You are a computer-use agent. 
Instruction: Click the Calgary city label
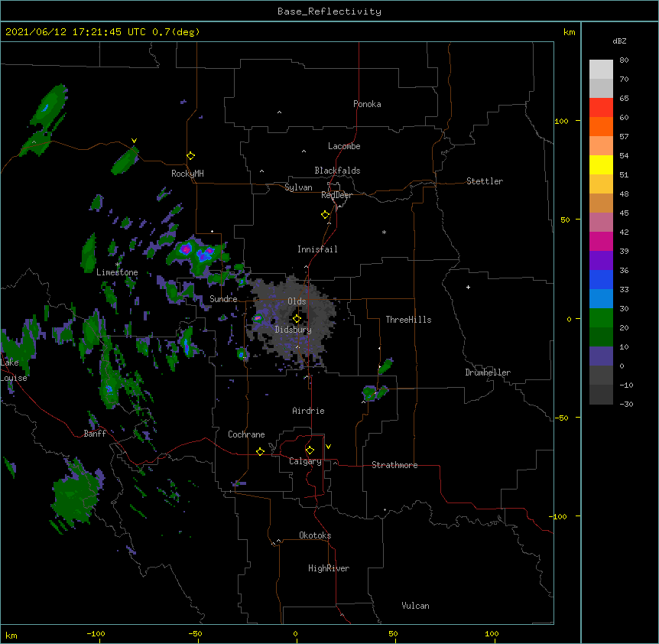(305, 461)
